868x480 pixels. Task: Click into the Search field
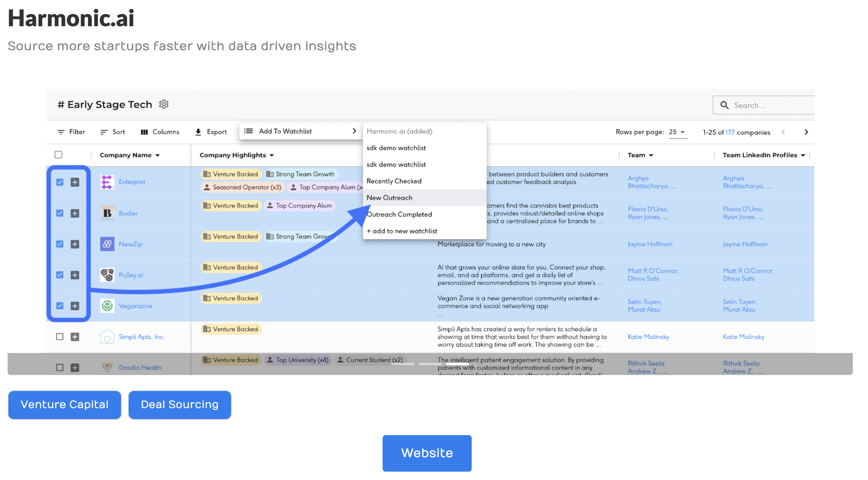(764, 105)
